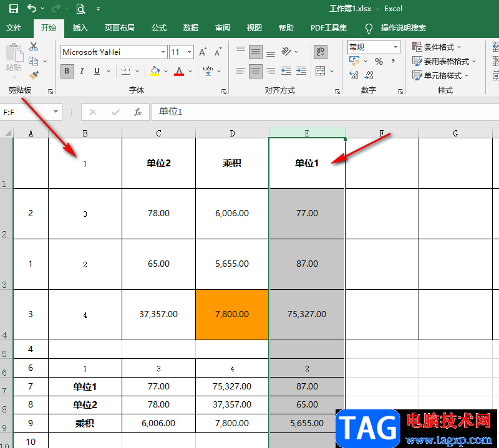The height and width of the screenshot is (448, 499).
Task: Click the cell Borders icon
Action: tap(126, 71)
